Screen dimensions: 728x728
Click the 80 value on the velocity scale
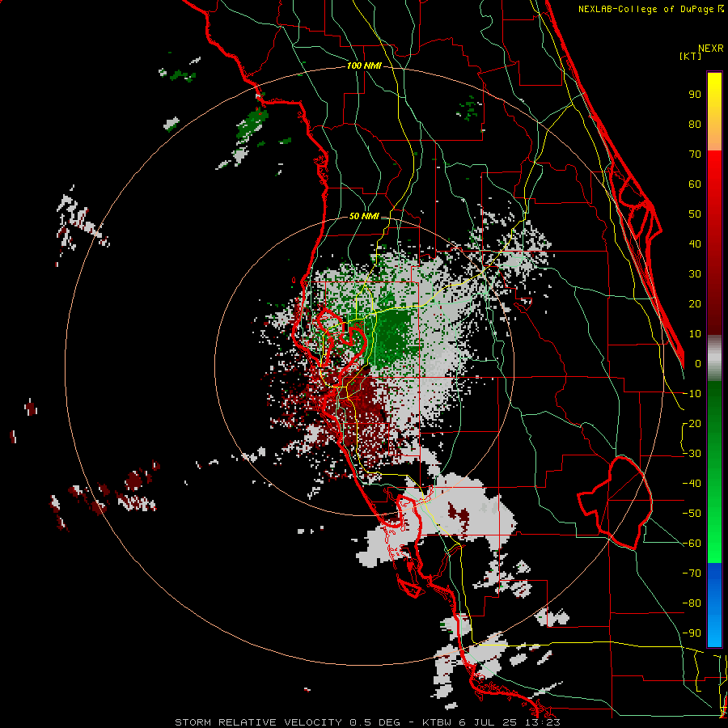point(695,124)
